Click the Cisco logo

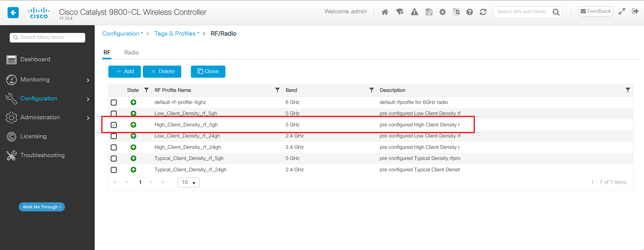(x=39, y=13)
